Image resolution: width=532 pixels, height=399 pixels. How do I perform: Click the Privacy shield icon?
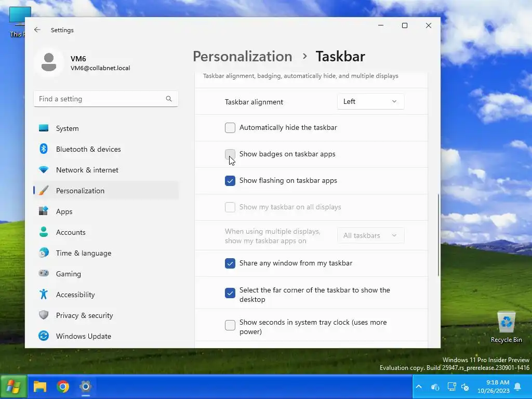click(x=44, y=315)
